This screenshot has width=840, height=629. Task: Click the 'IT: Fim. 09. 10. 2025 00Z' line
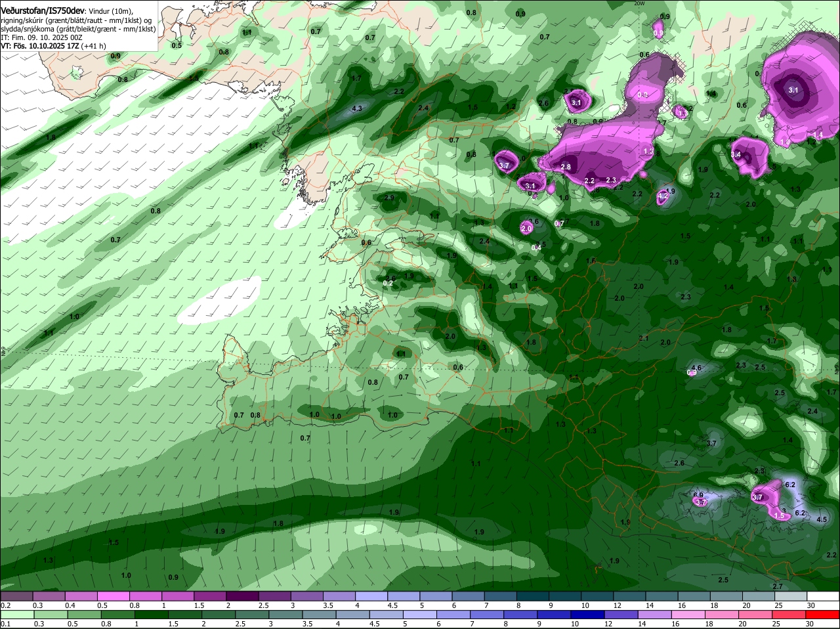41,37
